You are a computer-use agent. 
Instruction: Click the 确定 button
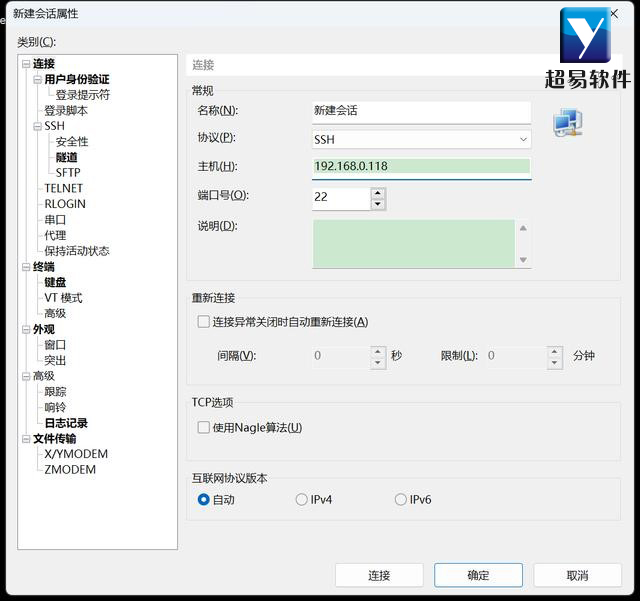click(x=478, y=575)
